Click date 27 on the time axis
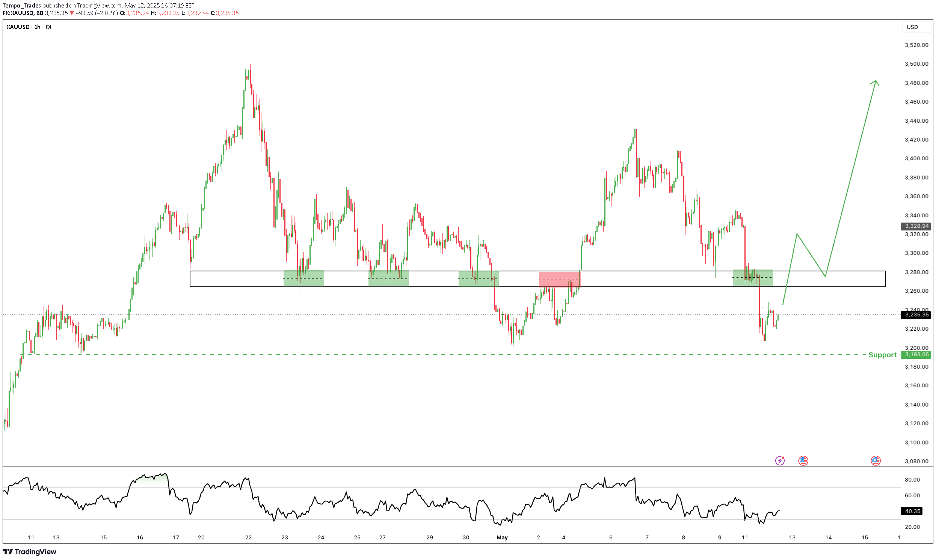This screenshot has height=560, width=936. point(382,538)
